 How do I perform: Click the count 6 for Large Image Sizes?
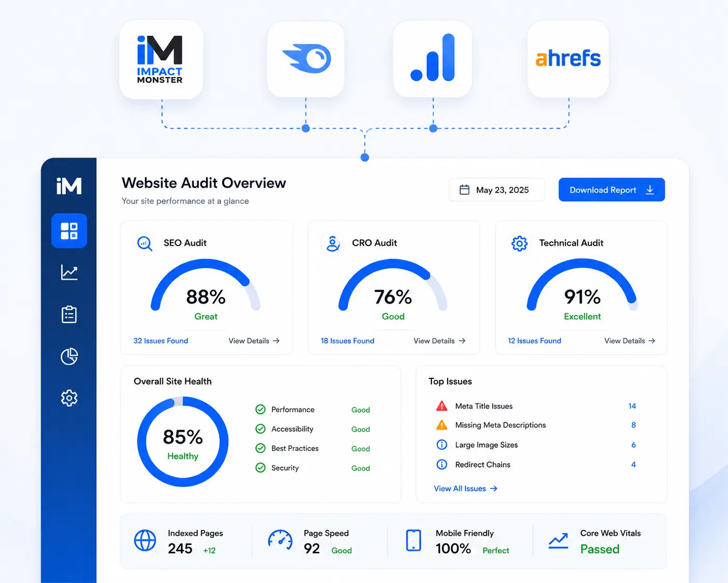tap(633, 445)
